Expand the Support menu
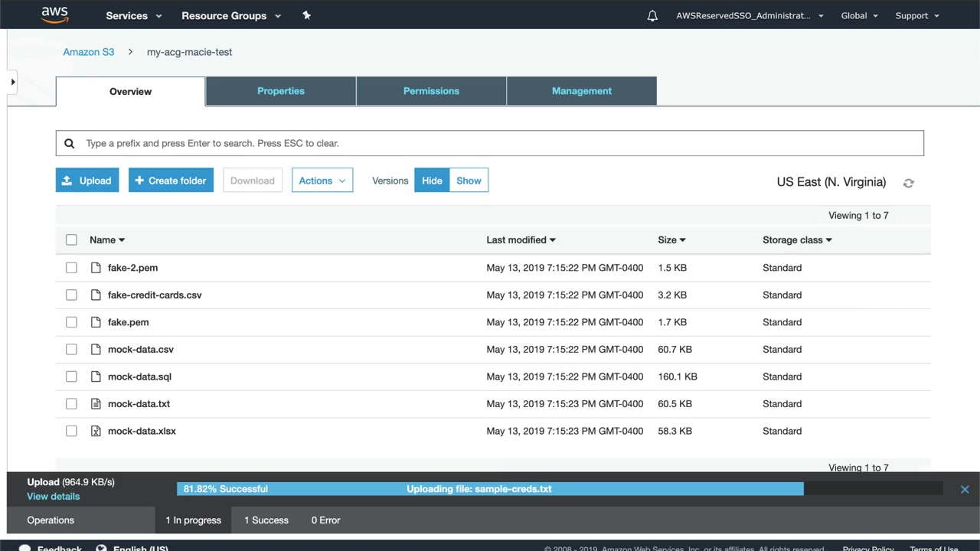 click(x=917, y=15)
